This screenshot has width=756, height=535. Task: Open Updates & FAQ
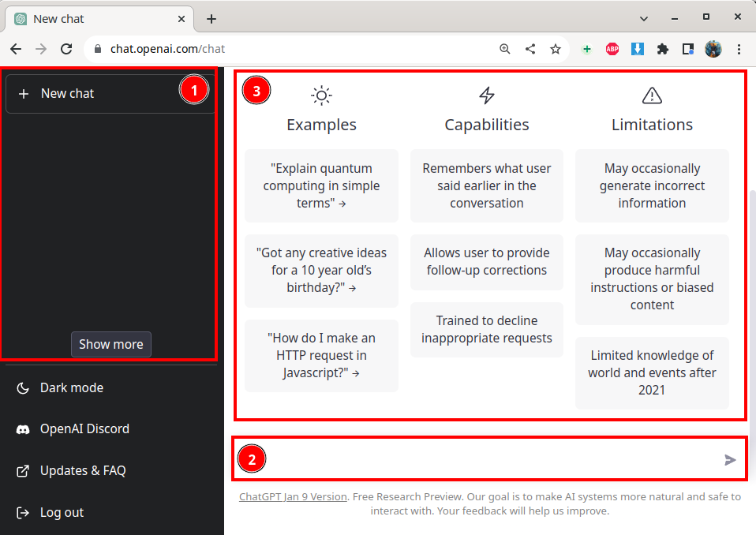(111, 470)
